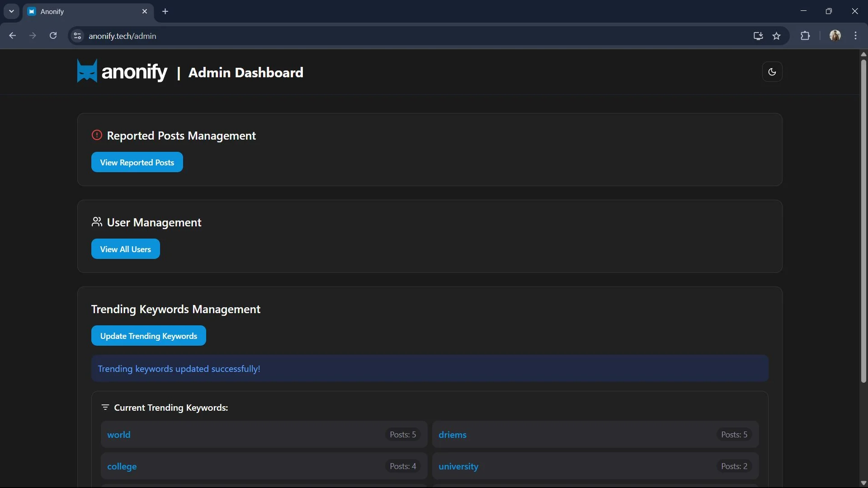The width and height of the screenshot is (868, 488).
Task: Update Trending Keywords now
Action: point(149,336)
